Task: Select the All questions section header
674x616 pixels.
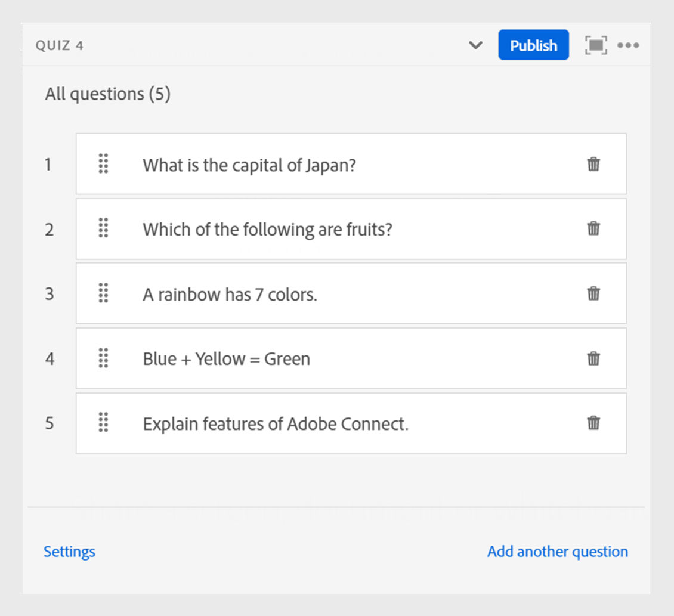Action: point(108,94)
